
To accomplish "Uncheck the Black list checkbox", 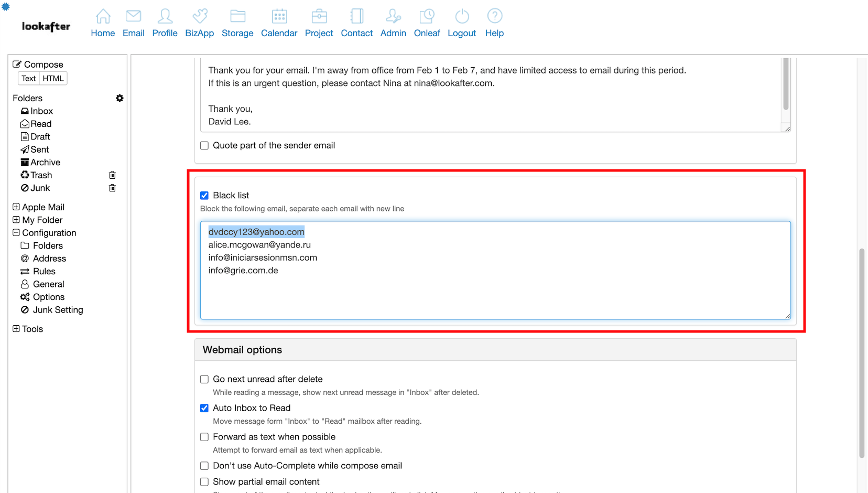I will 204,196.
